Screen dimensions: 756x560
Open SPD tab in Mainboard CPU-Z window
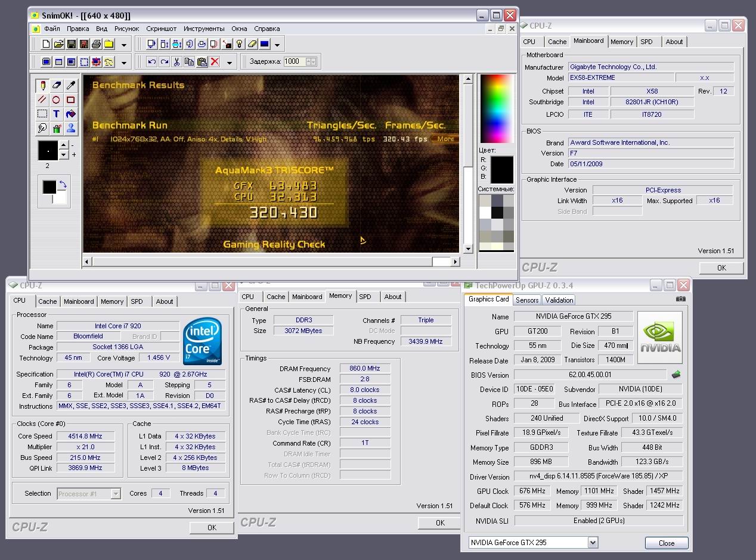tap(647, 42)
